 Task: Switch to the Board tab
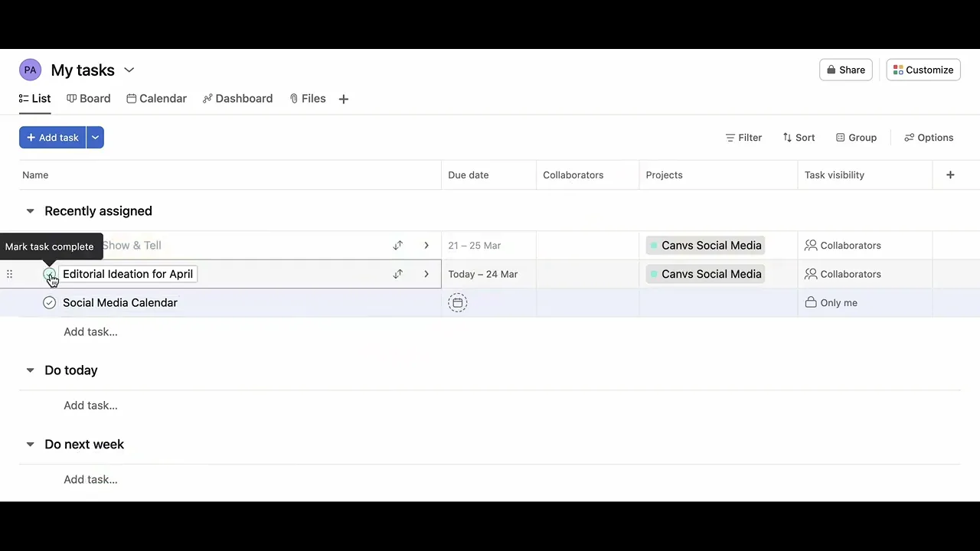point(89,99)
